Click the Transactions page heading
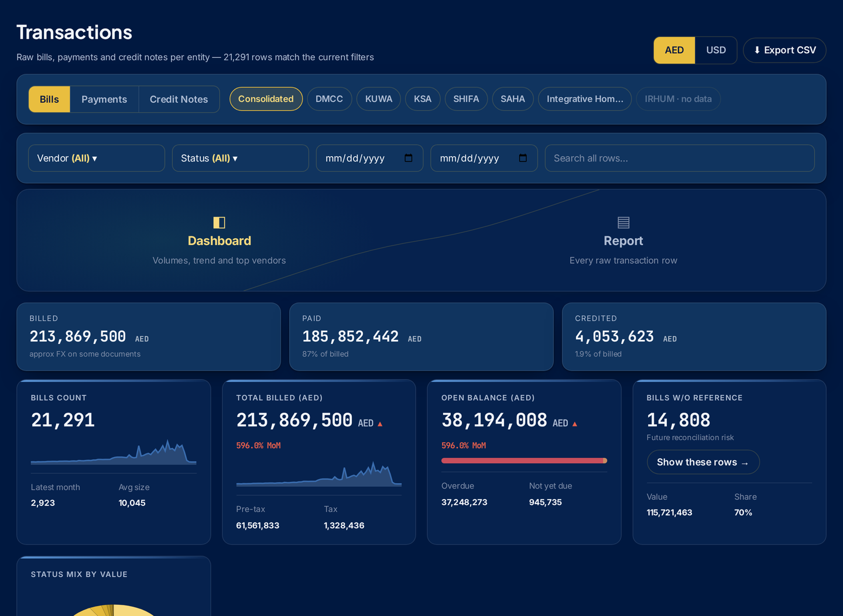843x616 pixels. (74, 32)
